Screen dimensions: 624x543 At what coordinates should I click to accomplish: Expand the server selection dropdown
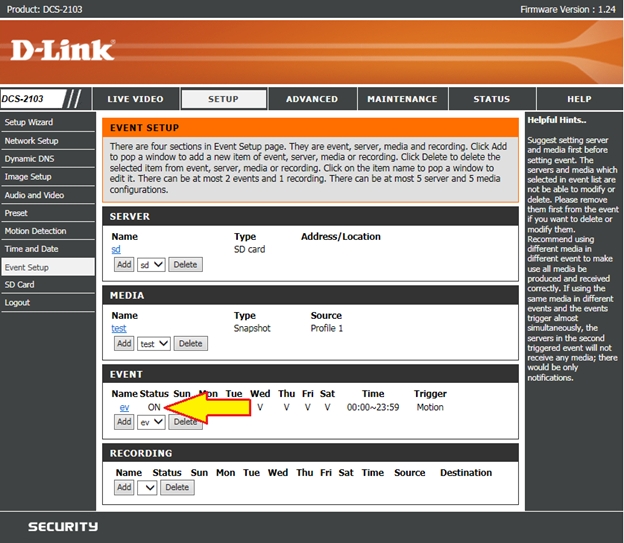click(x=151, y=265)
